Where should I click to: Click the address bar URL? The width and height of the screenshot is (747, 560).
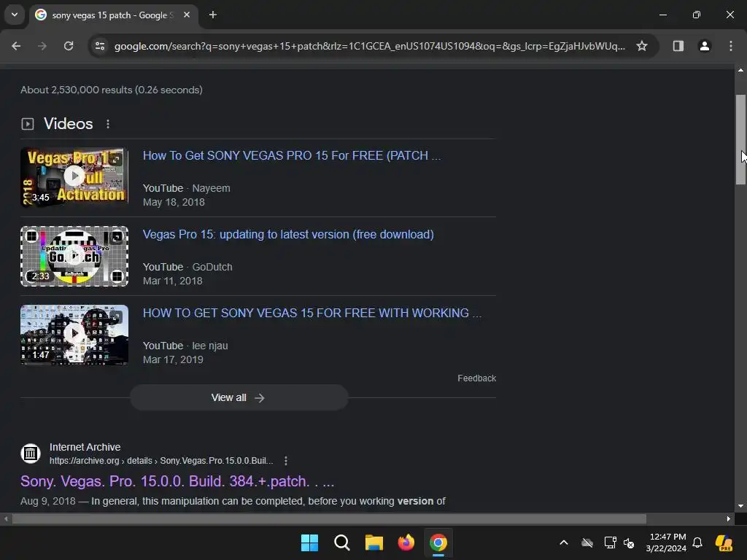click(369, 46)
